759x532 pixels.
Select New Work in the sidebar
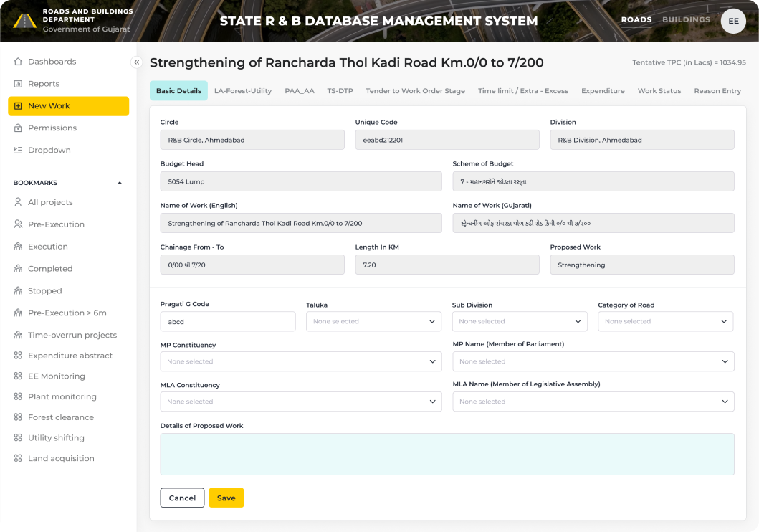point(69,106)
